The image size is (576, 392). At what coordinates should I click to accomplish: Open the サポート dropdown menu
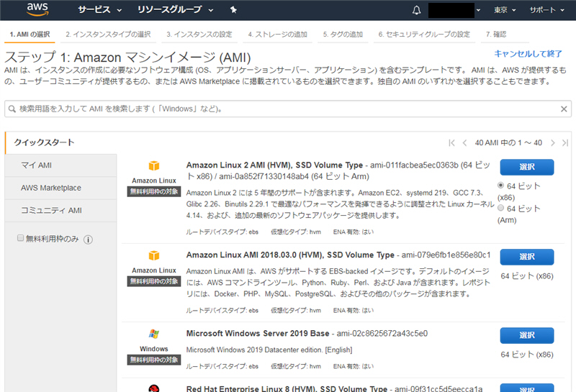(546, 10)
